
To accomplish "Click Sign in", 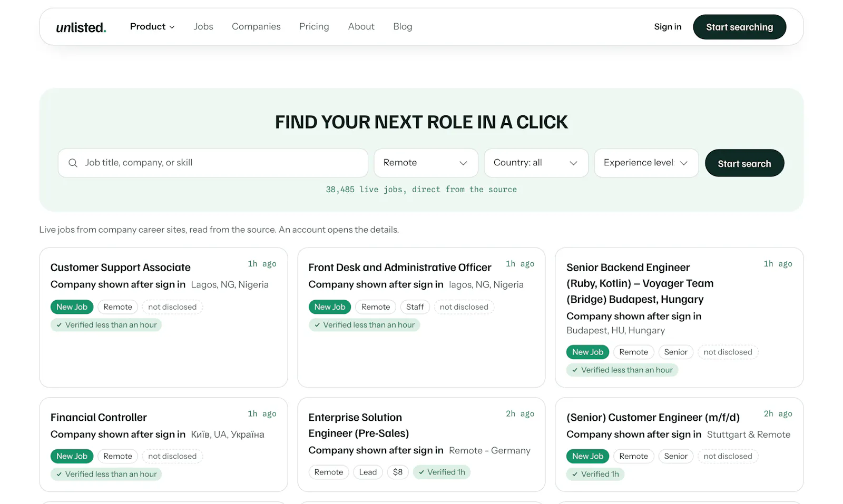I will click(668, 27).
